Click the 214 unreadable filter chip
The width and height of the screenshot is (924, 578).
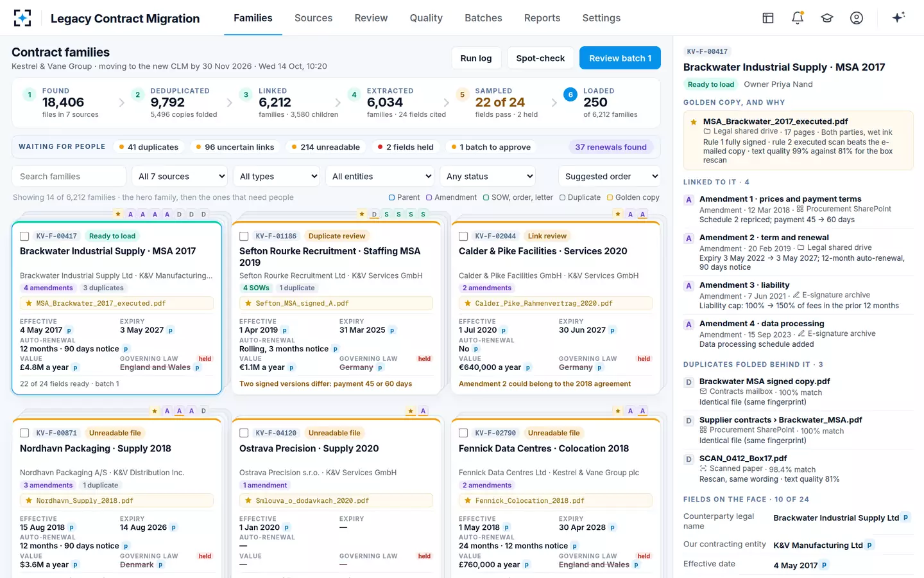coord(325,147)
